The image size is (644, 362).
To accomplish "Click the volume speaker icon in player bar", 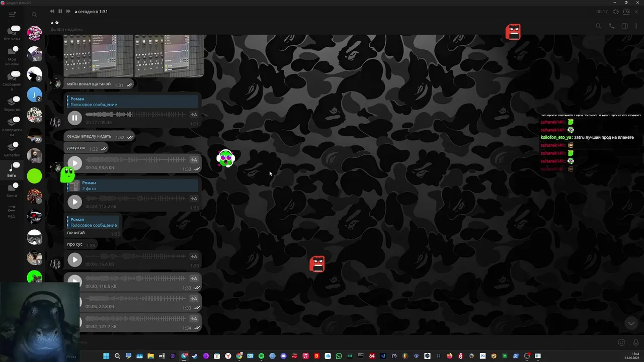I will pyautogui.click(x=616, y=12).
